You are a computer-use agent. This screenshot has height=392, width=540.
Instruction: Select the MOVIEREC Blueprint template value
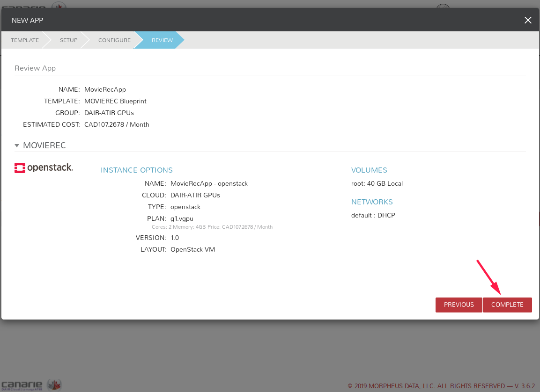tap(115, 101)
